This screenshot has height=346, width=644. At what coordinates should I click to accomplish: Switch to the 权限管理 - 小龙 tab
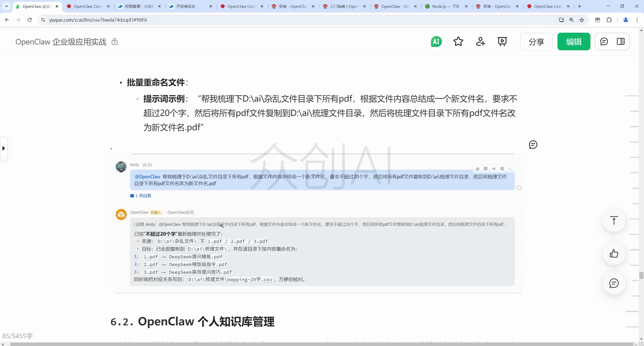(x=139, y=6)
